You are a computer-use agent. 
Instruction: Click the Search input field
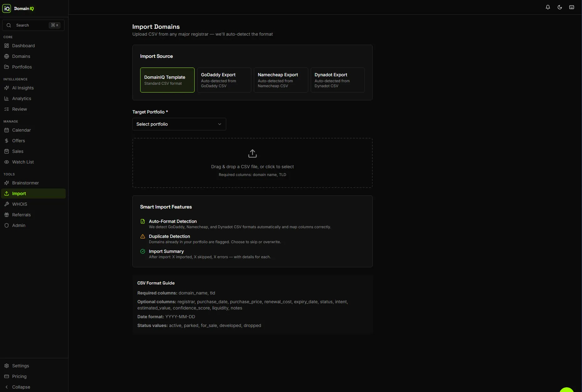[33, 25]
